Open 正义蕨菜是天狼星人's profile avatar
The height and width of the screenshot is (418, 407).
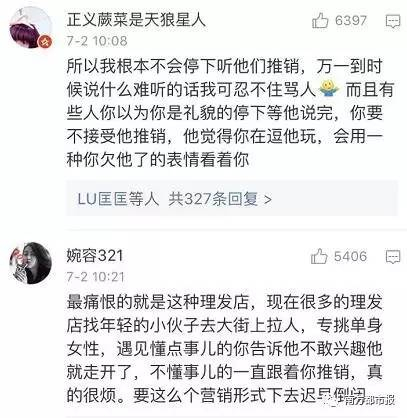[x=30, y=28]
